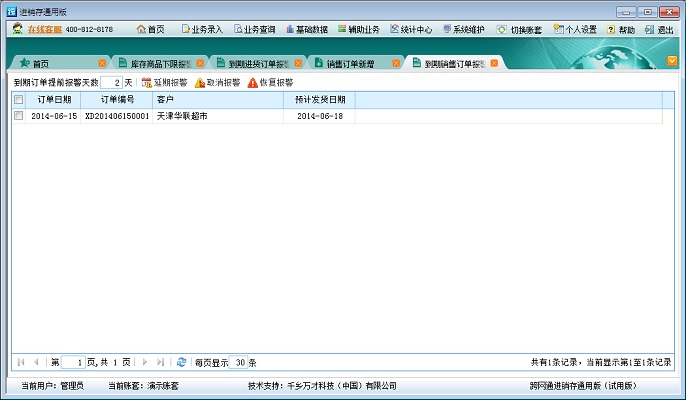Click the 恢复报警 (restore alarm) button
The image size is (686, 400).
[x=270, y=82]
